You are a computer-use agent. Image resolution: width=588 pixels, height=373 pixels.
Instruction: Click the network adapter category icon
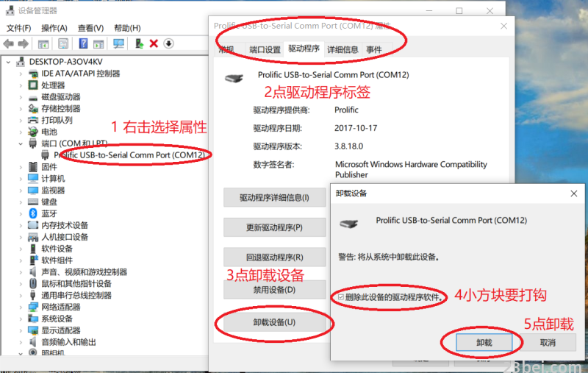pos(33,307)
